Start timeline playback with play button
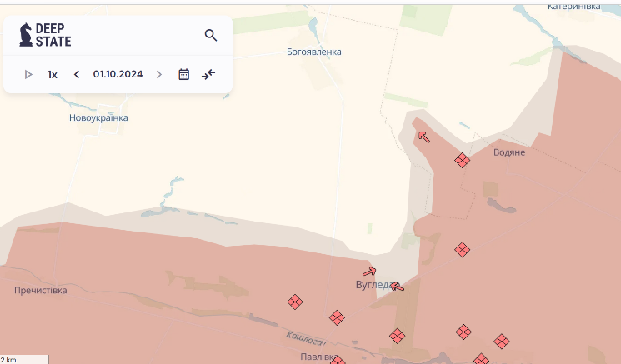The height and width of the screenshot is (364, 621). [28, 74]
